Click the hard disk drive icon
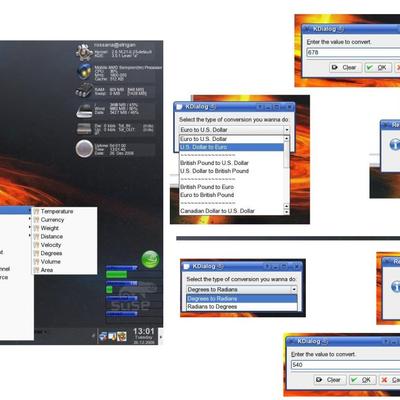 (x=84, y=110)
